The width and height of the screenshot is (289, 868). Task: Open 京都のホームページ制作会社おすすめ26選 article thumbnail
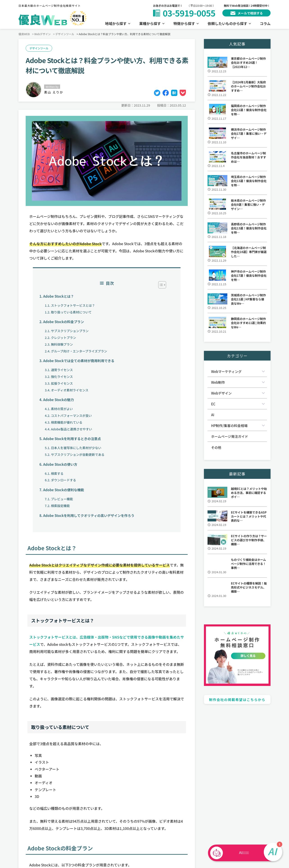coord(217,62)
